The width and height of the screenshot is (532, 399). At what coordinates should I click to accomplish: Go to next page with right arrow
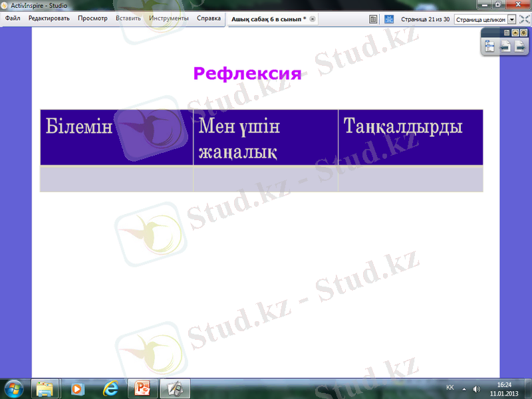tap(520, 47)
